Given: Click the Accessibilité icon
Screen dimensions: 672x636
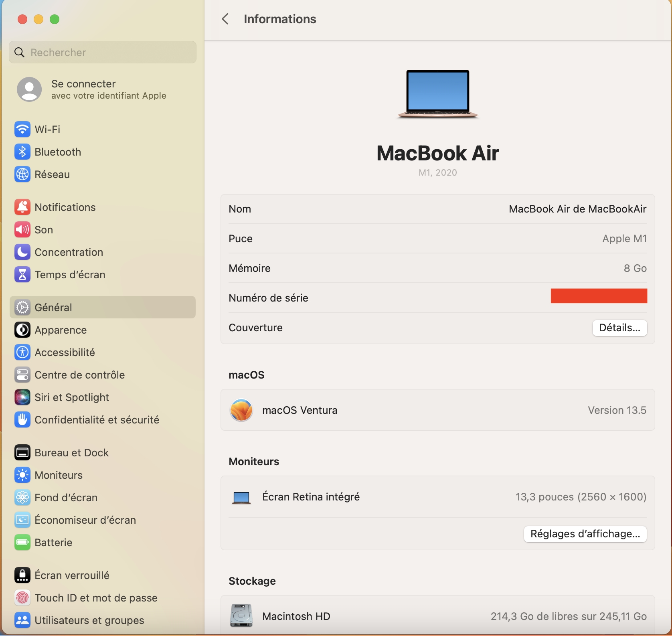Looking at the screenshot, I should (22, 352).
